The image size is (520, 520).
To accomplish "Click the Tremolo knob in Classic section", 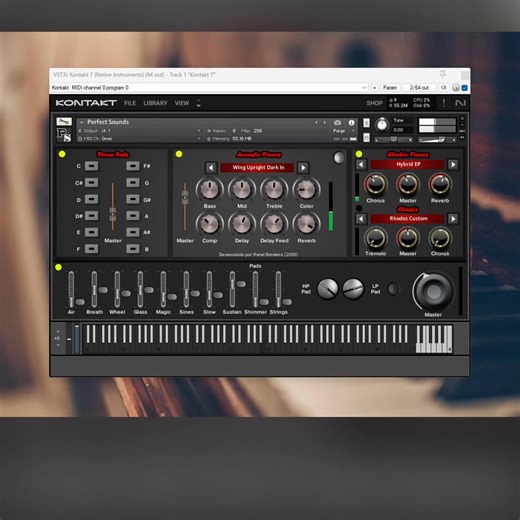I will tap(376, 238).
